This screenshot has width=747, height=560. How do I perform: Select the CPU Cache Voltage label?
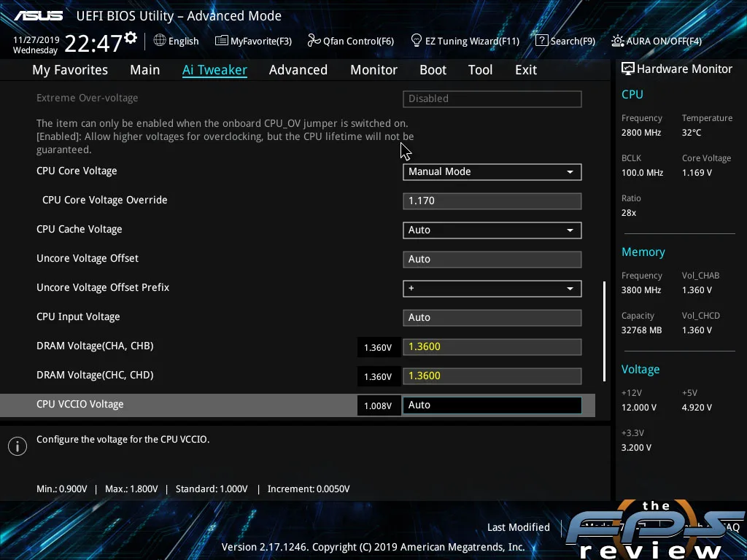[x=79, y=230]
